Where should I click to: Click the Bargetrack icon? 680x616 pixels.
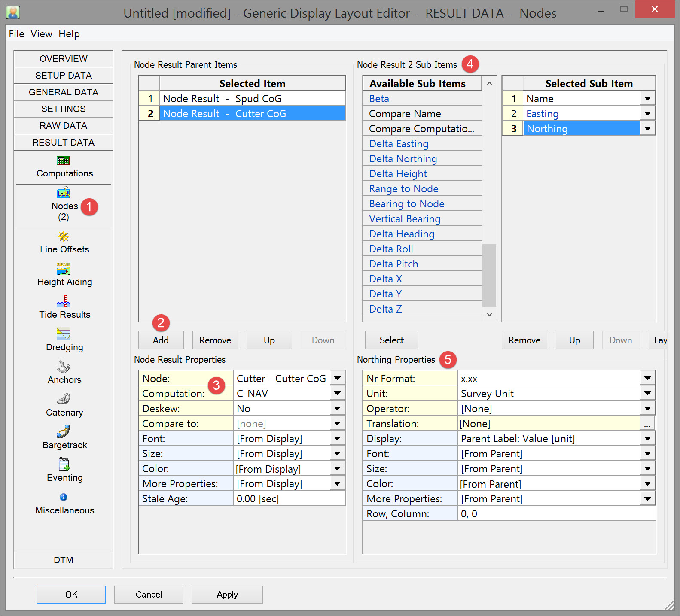pos(64,431)
